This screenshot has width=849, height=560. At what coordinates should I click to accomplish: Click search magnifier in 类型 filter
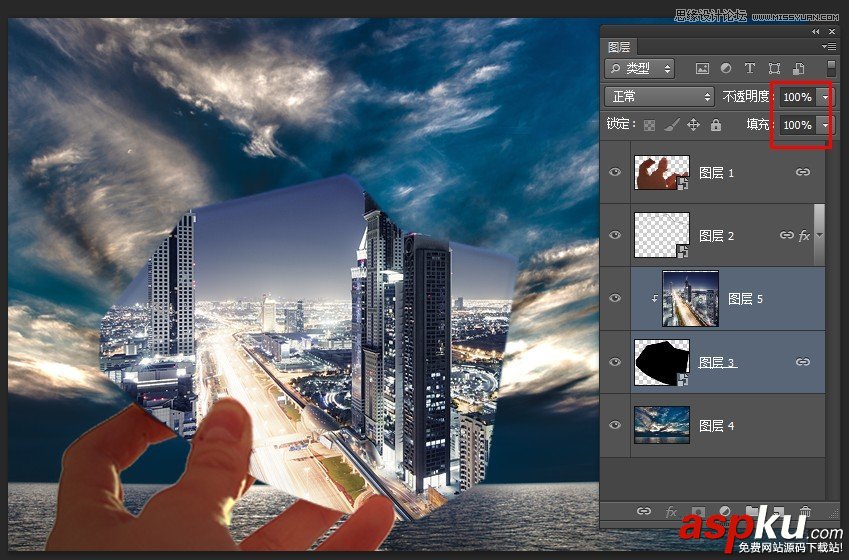[616, 68]
